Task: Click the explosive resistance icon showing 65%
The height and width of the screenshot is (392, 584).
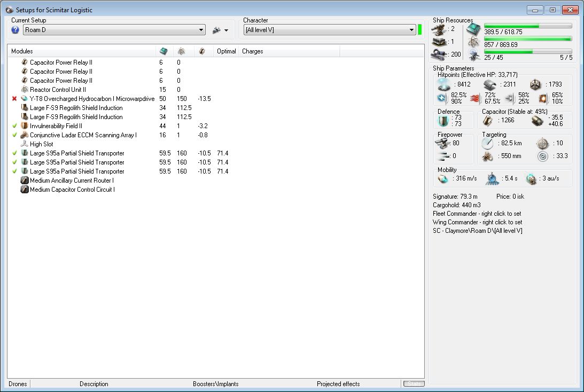Action: 543,98
